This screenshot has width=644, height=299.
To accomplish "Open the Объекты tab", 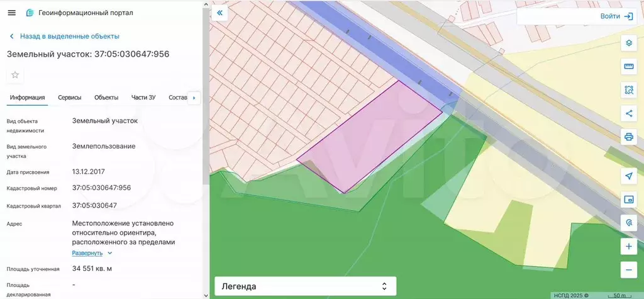I will pyautogui.click(x=106, y=98).
